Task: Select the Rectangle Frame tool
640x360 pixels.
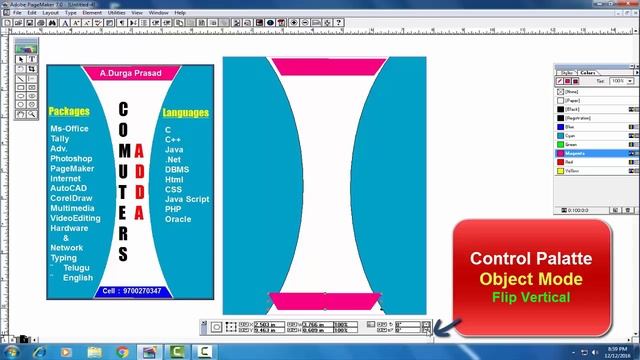Action: pos(32,87)
